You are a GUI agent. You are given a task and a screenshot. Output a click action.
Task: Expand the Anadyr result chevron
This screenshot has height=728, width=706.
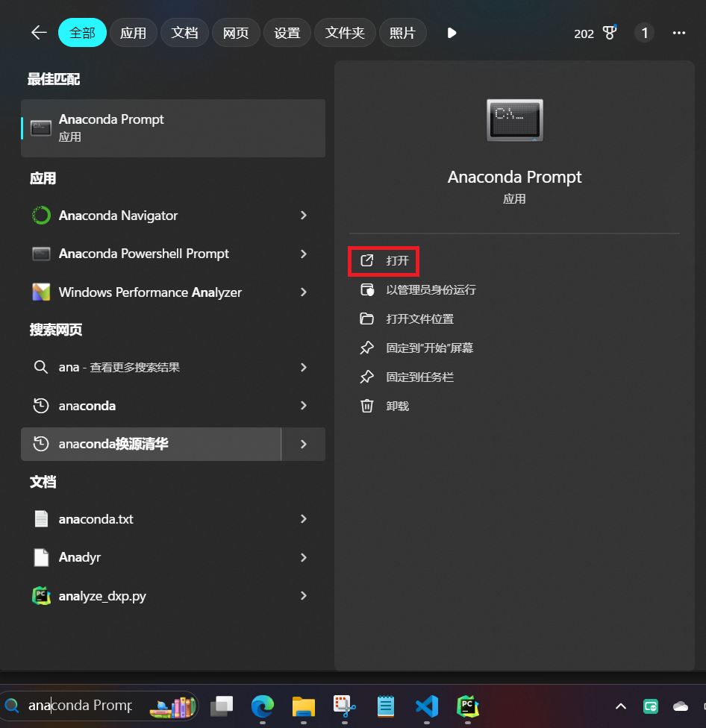click(x=303, y=557)
